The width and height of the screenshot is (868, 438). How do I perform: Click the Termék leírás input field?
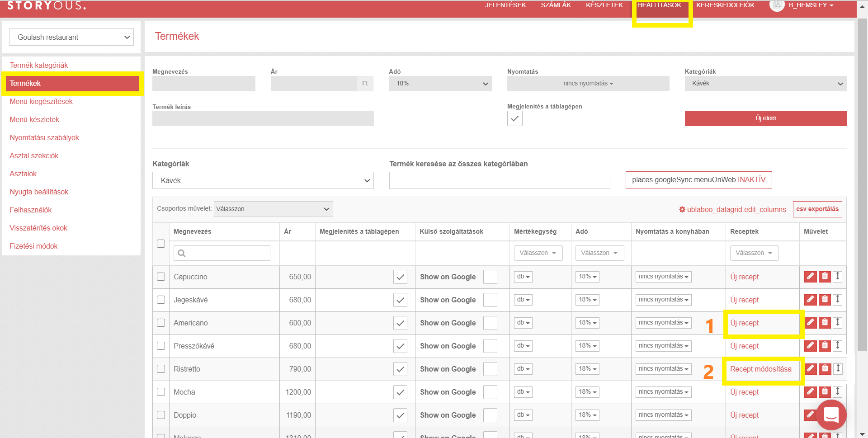[x=263, y=118]
